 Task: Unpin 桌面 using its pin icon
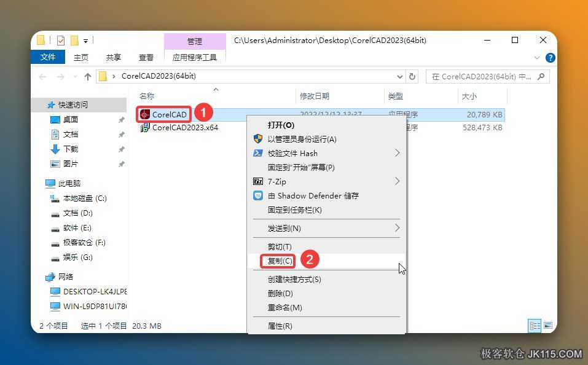[121, 120]
